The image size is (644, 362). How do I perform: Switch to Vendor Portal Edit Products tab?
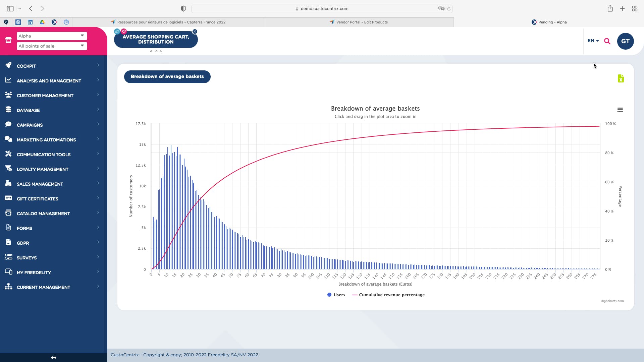359,22
